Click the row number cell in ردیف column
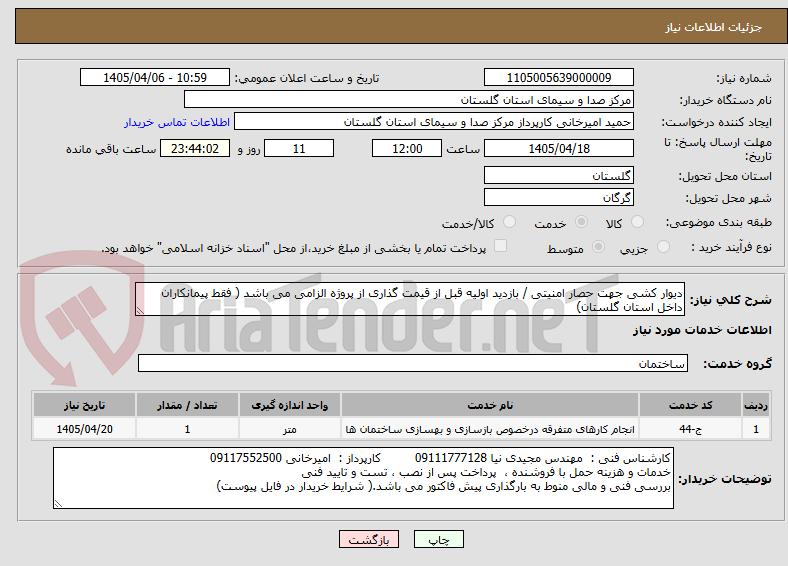 coord(756,429)
